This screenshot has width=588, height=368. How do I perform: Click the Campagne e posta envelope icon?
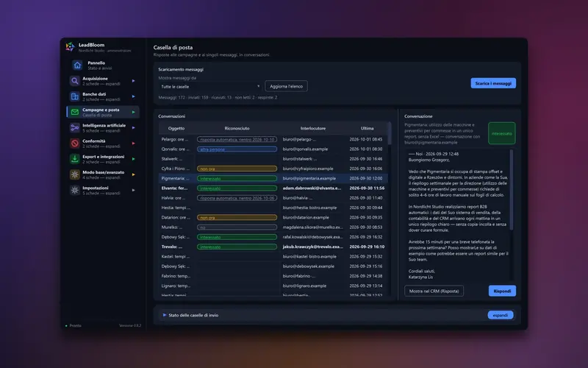pos(75,112)
